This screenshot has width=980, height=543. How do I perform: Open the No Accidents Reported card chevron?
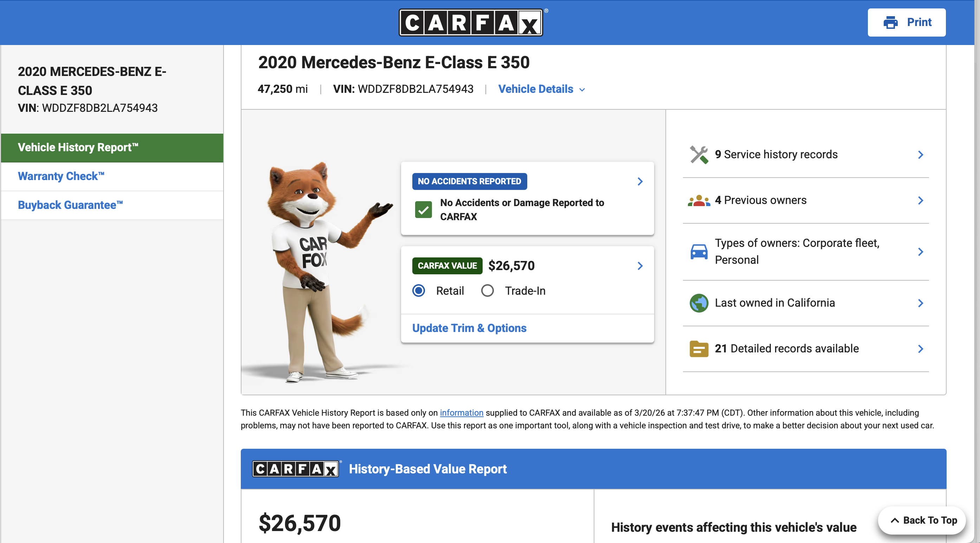pyautogui.click(x=640, y=181)
